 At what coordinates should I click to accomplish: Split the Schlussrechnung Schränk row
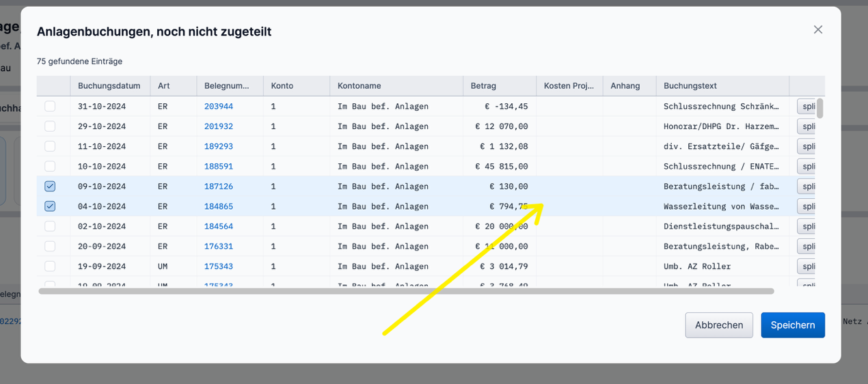(806, 107)
